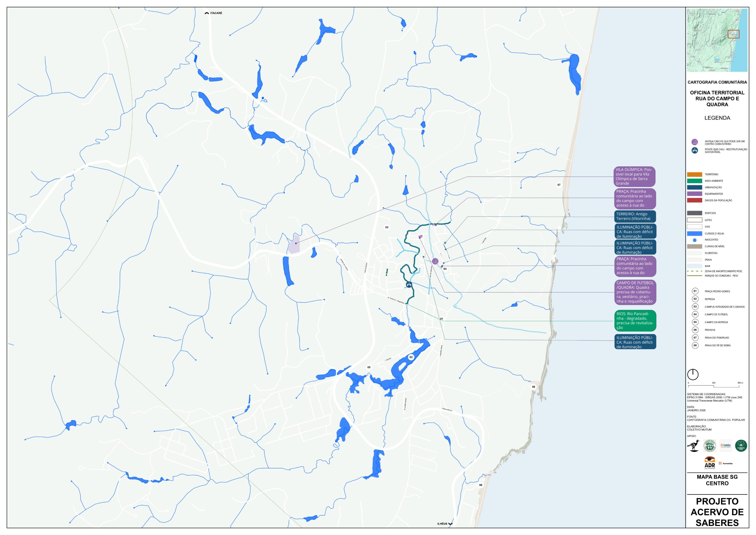The height and width of the screenshot is (535, 756).
Task: Click the north arrow compass icon
Action: 693,375
